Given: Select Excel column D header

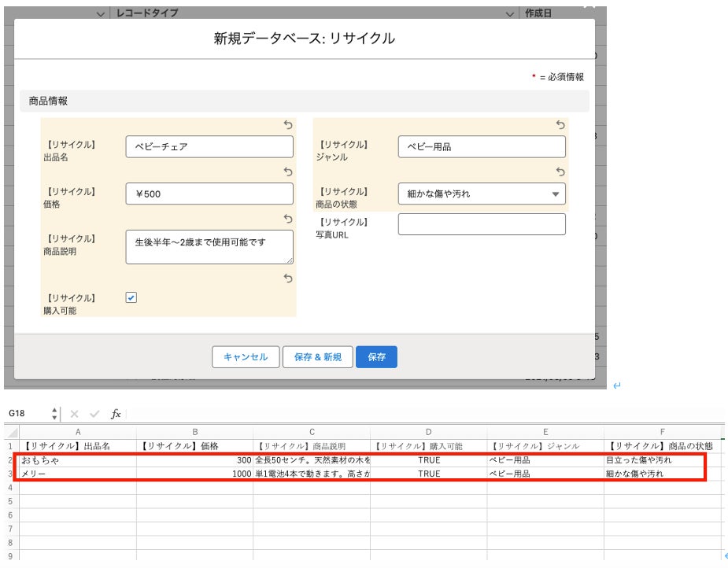Looking at the screenshot, I should (428, 432).
